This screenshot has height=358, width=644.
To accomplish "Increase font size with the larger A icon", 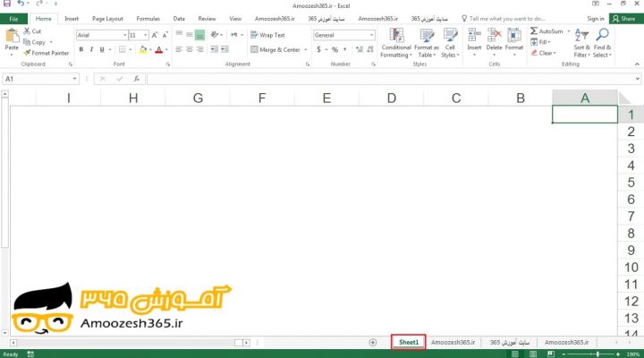I will 155,35.
